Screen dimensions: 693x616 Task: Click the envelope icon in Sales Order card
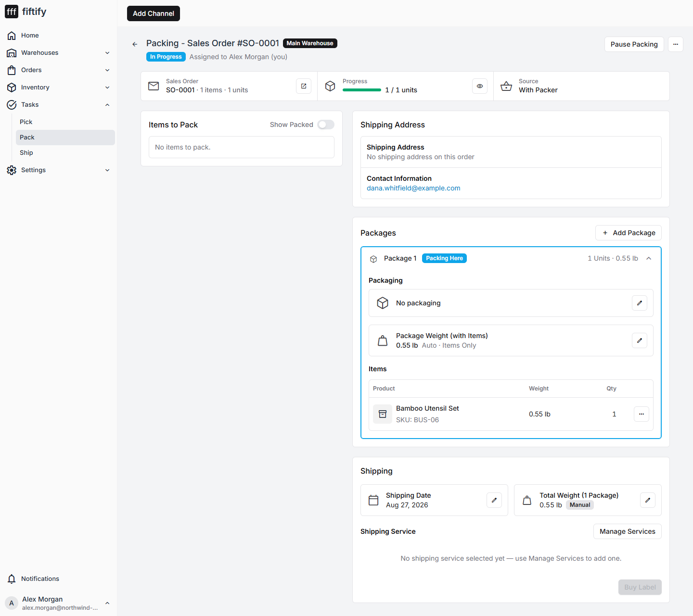pyautogui.click(x=154, y=86)
